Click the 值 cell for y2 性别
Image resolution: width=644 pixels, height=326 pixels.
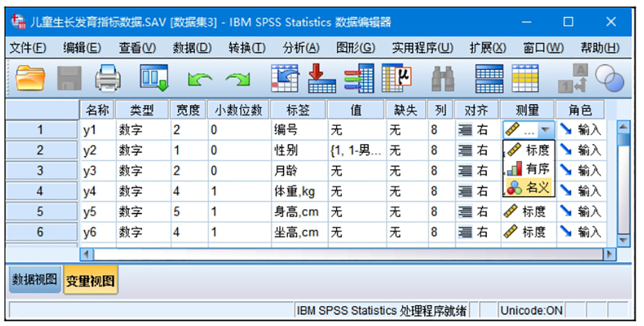pos(356,150)
